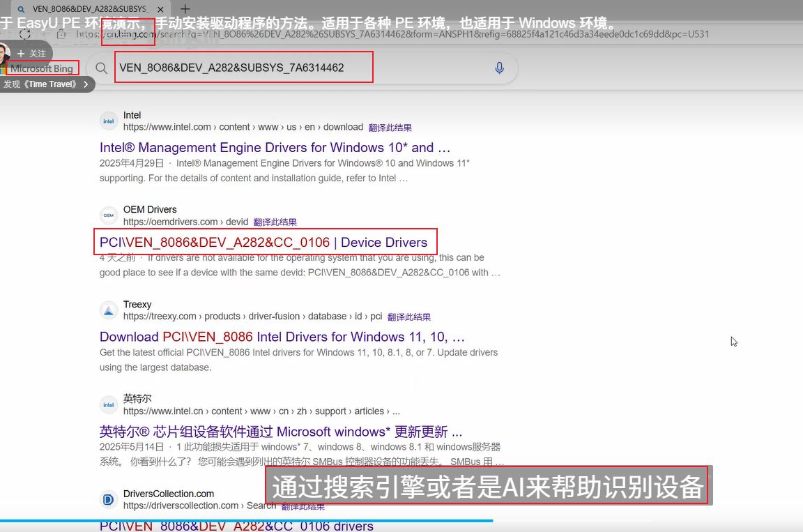Click the + 关注 follow button
Screen dimensions: 803x532
point(31,53)
